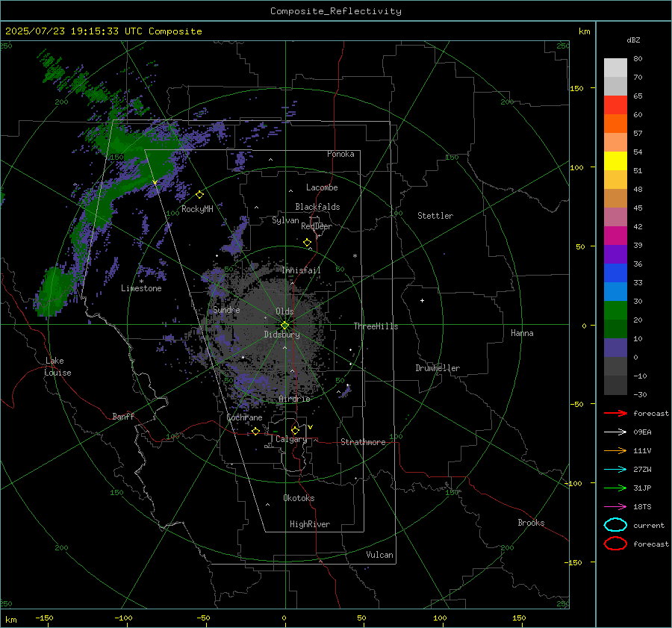Image resolution: width=672 pixels, height=628 pixels.
Task: Select the orange 111V arrow legend icon
Action: coord(615,450)
